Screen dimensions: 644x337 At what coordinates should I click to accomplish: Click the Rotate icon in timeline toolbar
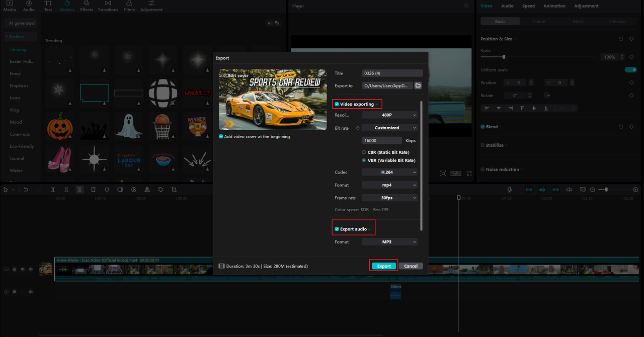(x=160, y=190)
